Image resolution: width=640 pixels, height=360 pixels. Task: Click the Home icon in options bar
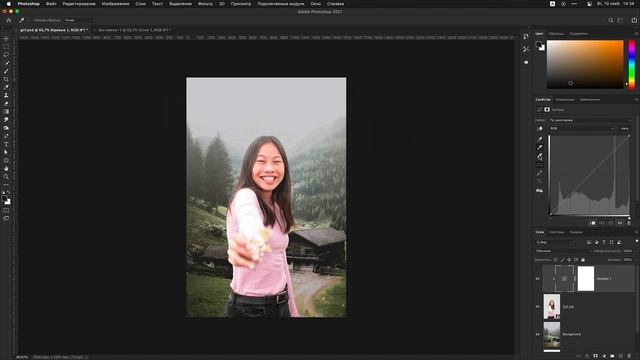click(x=9, y=20)
